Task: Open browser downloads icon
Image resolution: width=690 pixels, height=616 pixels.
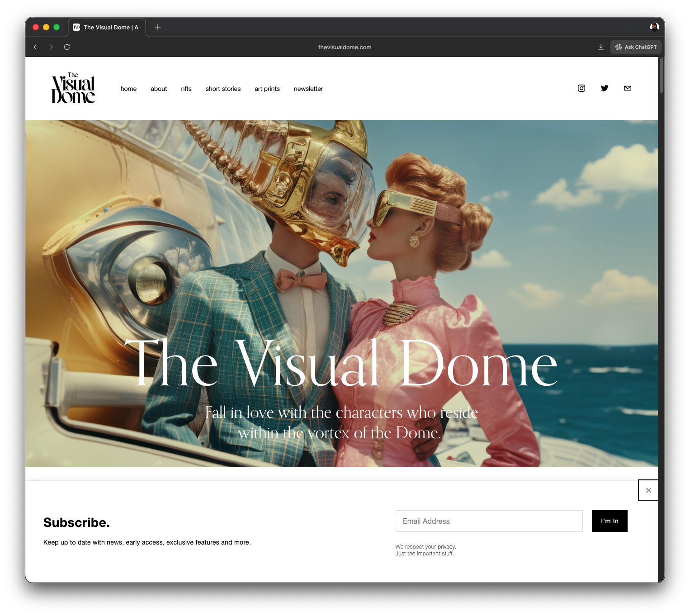Action: 601,47
